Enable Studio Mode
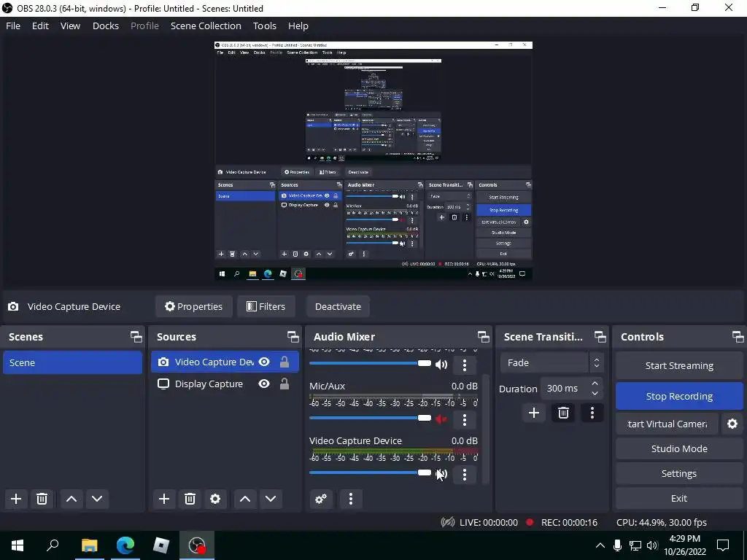This screenshot has height=560, width=747. click(679, 448)
